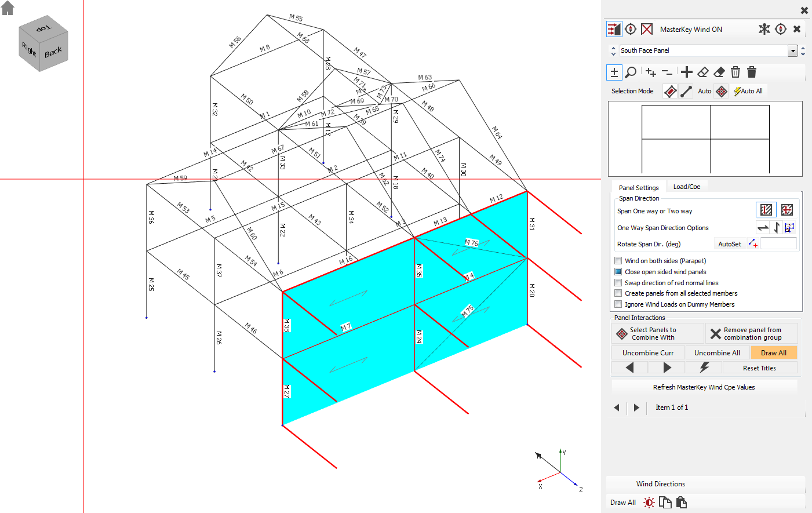Click the Rotate Span Dir. degree input field
Viewport: 812px width, 513px height.
tap(778, 244)
